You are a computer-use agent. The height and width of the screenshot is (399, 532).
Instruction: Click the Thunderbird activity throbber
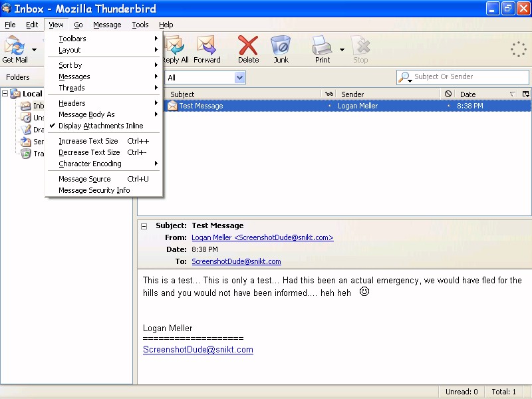click(519, 49)
